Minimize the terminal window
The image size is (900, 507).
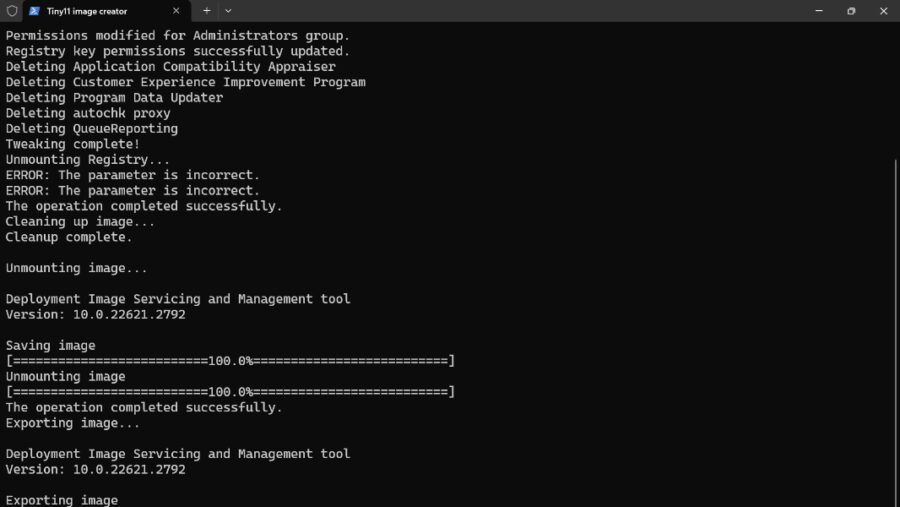point(817,11)
